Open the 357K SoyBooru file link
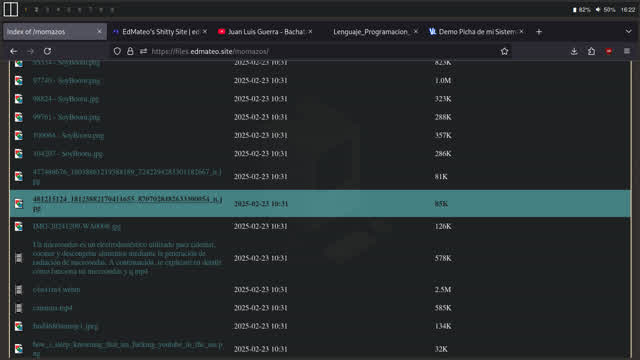Image resolution: width=640 pixels, height=360 pixels. click(68, 136)
